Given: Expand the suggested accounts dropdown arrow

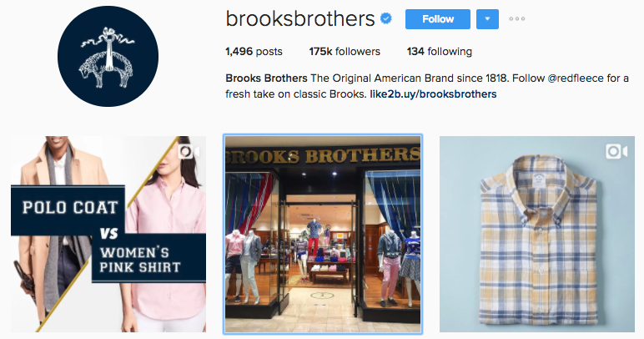Looking at the screenshot, I should [x=487, y=19].
